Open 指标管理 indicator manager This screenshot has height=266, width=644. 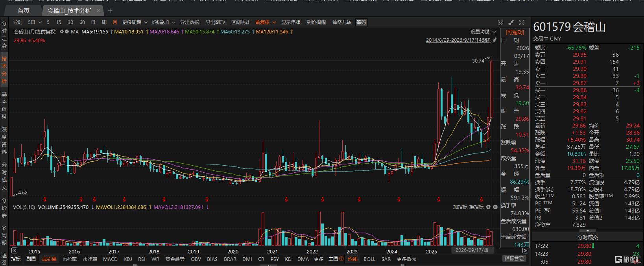pos(514,259)
